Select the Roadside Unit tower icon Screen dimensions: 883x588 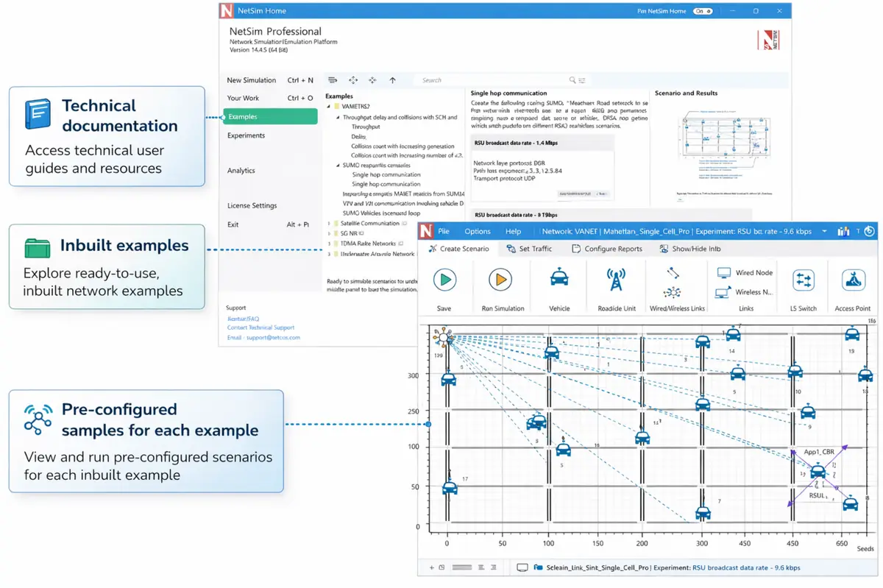[615, 280]
